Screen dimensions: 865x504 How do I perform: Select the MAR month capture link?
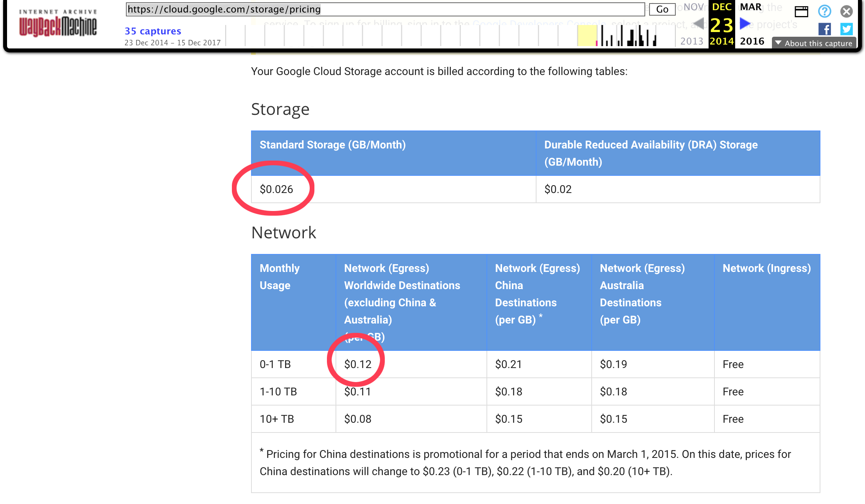click(750, 7)
